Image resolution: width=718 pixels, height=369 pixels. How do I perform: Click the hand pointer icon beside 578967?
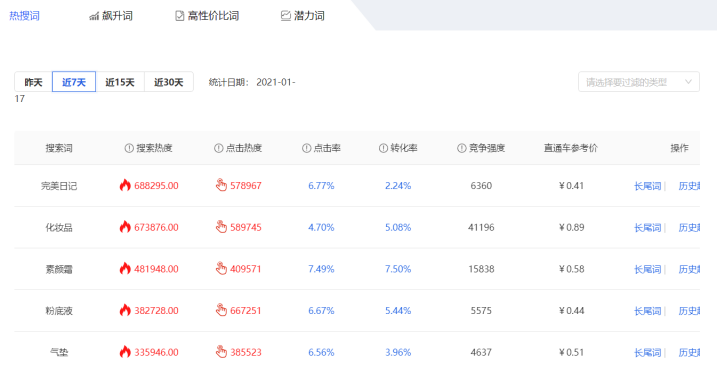[x=221, y=185]
